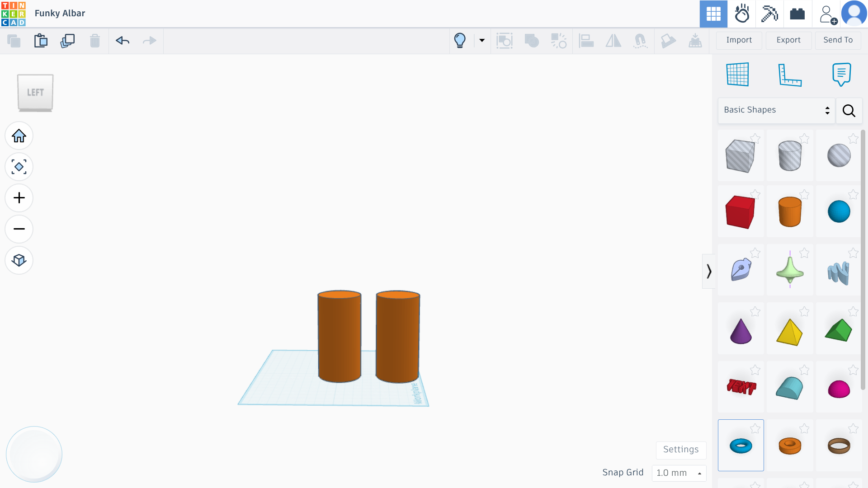Image resolution: width=868 pixels, height=488 pixels.
Task: Favorite the red Box shape star
Action: (755, 194)
